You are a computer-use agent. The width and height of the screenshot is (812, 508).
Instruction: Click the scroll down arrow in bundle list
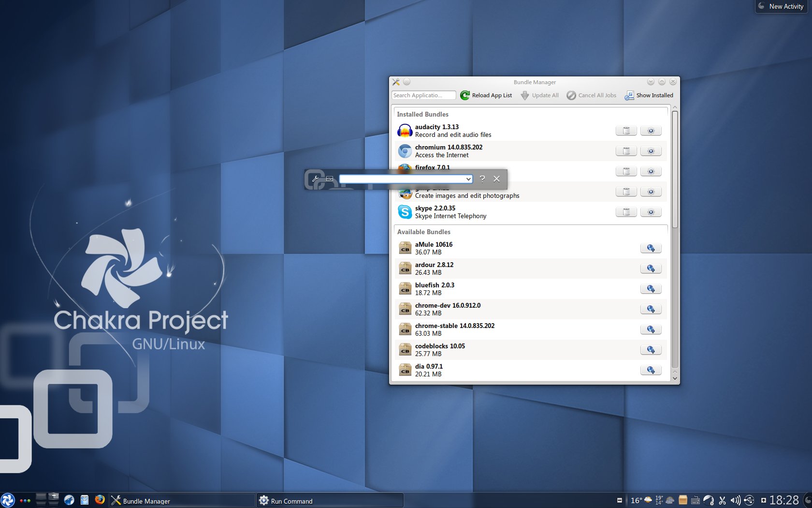[x=675, y=378]
